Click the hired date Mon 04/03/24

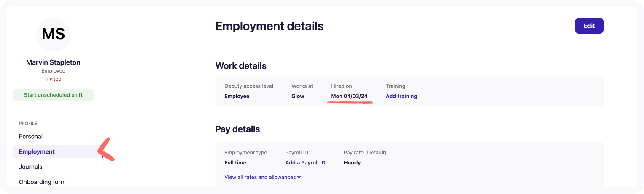click(x=349, y=96)
